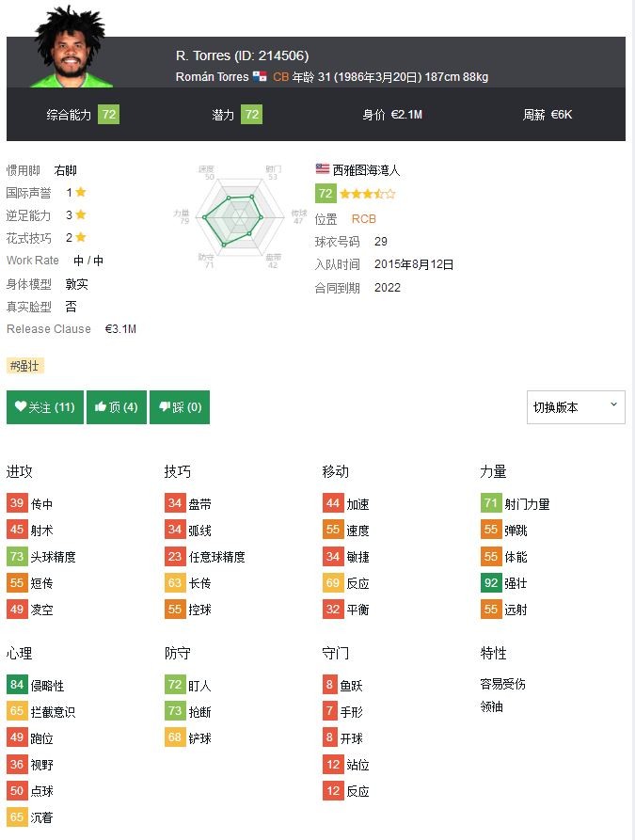Screen dimensions: 635x840
Task: Click the Panama flag icon
Action: 260,77
